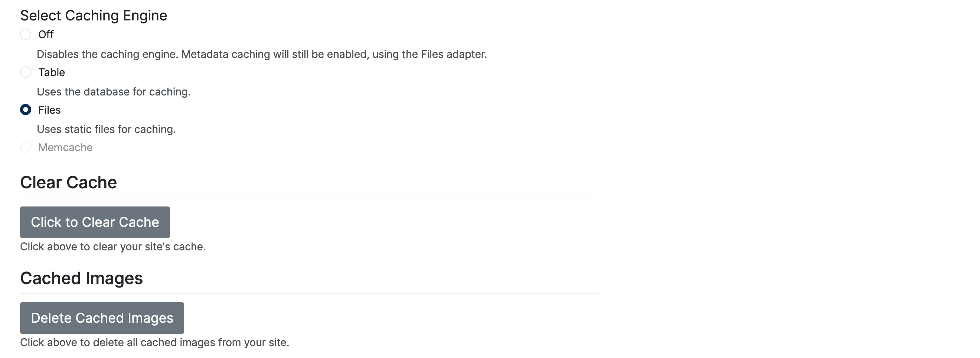Click the Cached Images section heading
This screenshot has height=358, width=980.
[81, 279]
